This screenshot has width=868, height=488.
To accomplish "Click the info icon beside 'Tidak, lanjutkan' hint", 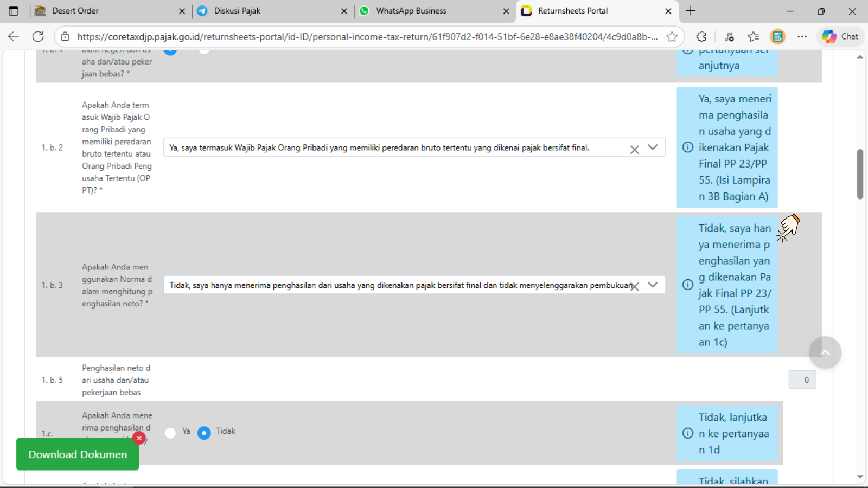I will 687,433.
